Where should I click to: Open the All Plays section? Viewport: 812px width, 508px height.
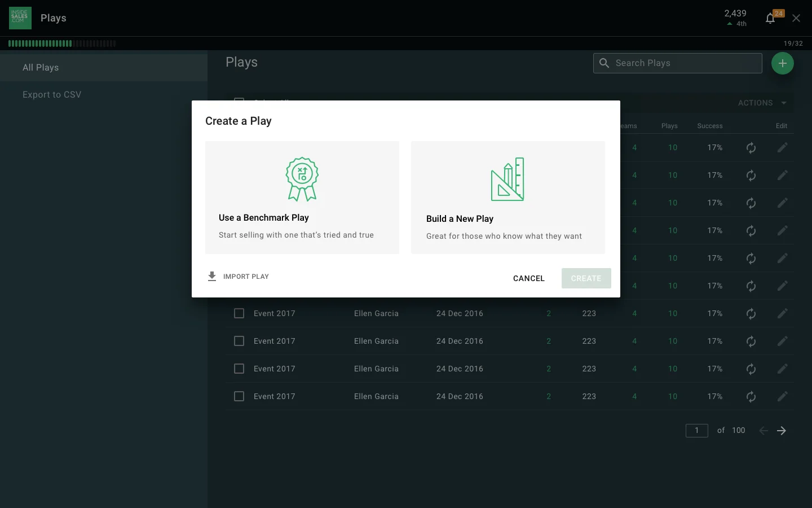[104, 68]
